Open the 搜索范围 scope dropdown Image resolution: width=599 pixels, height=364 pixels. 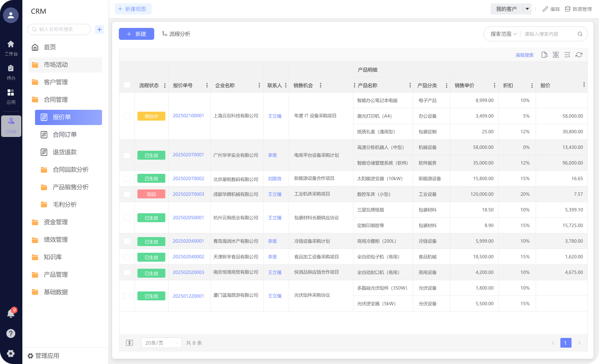click(504, 34)
